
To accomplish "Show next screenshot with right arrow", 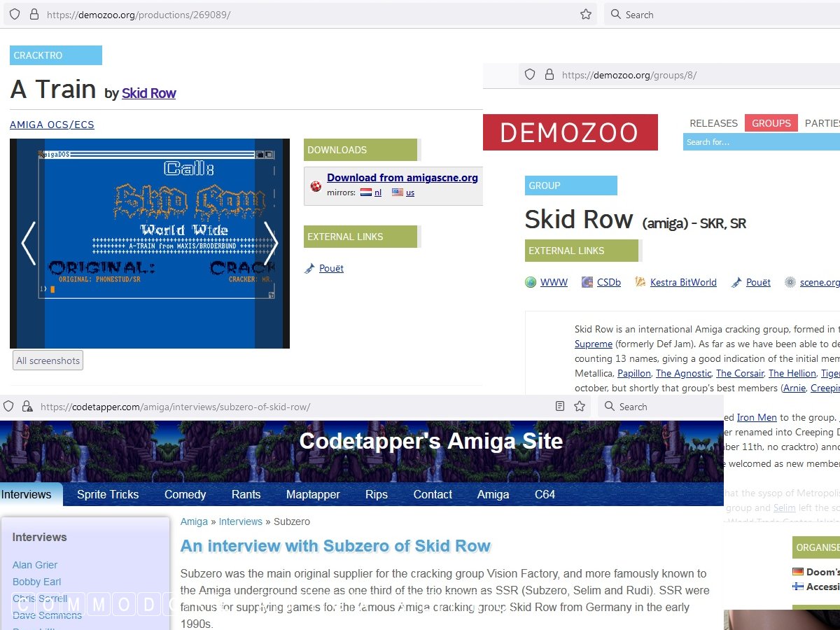I will 270,243.
